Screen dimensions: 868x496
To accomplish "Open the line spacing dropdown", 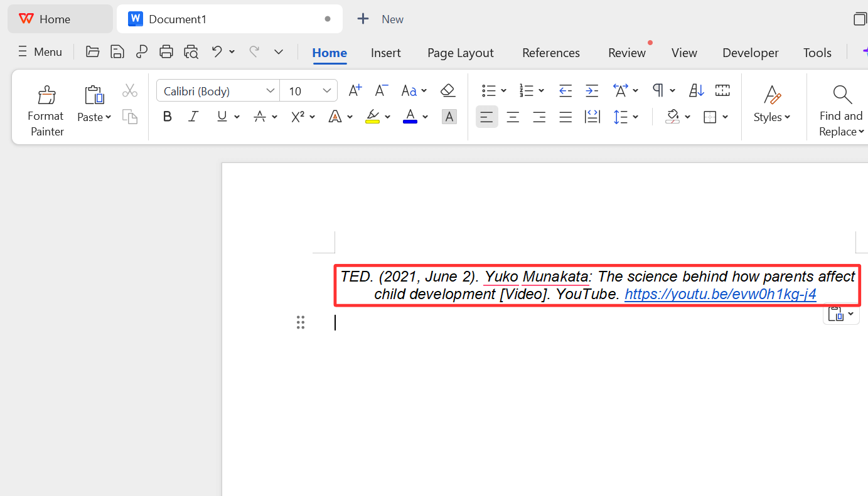I will pyautogui.click(x=626, y=117).
